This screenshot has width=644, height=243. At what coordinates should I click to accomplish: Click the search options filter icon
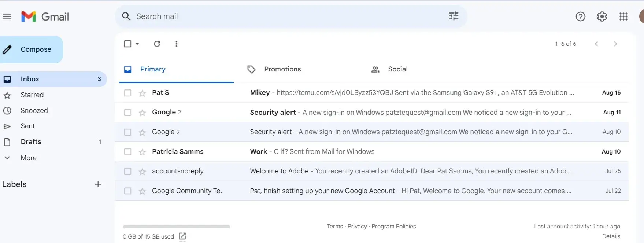tap(454, 16)
